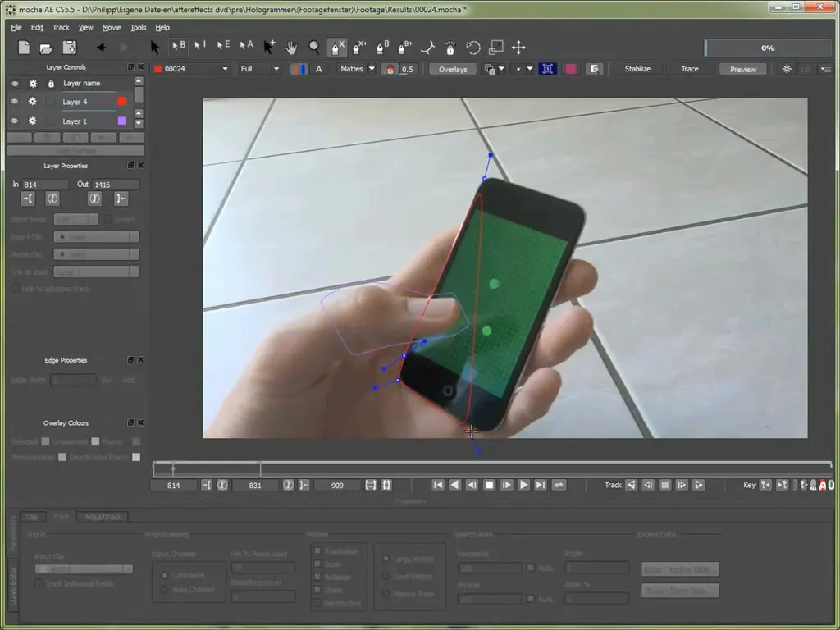Click Set In Point button under In field

click(x=28, y=199)
